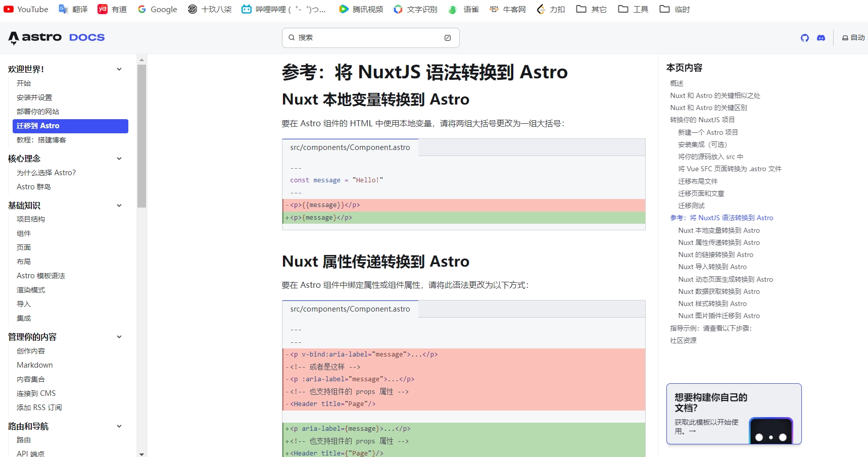The height and width of the screenshot is (457, 868).
Task: Click the Astro Docs logo
Action: [57, 37]
